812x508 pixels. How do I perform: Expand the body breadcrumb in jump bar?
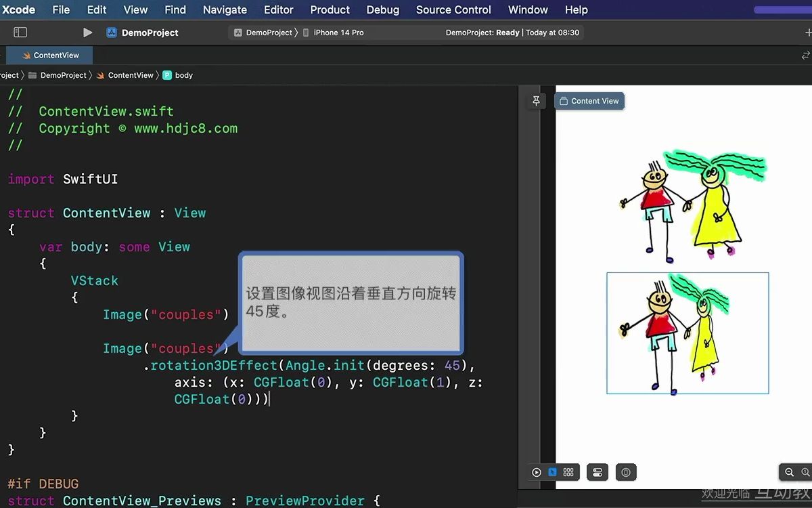(x=183, y=75)
